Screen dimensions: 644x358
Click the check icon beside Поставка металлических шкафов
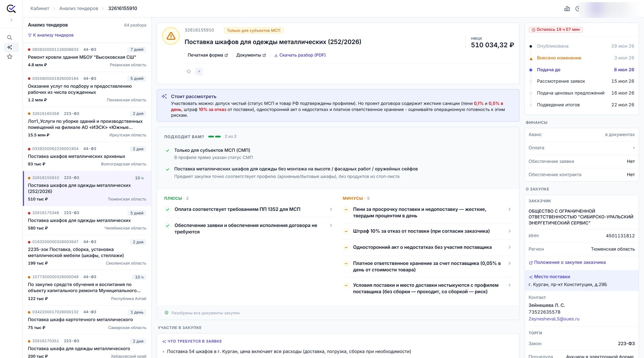[167, 169]
